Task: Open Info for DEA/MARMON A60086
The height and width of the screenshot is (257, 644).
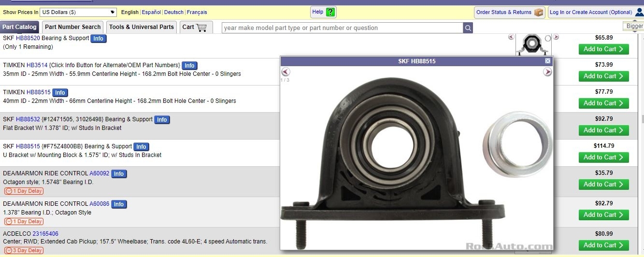Action: coord(119,204)
